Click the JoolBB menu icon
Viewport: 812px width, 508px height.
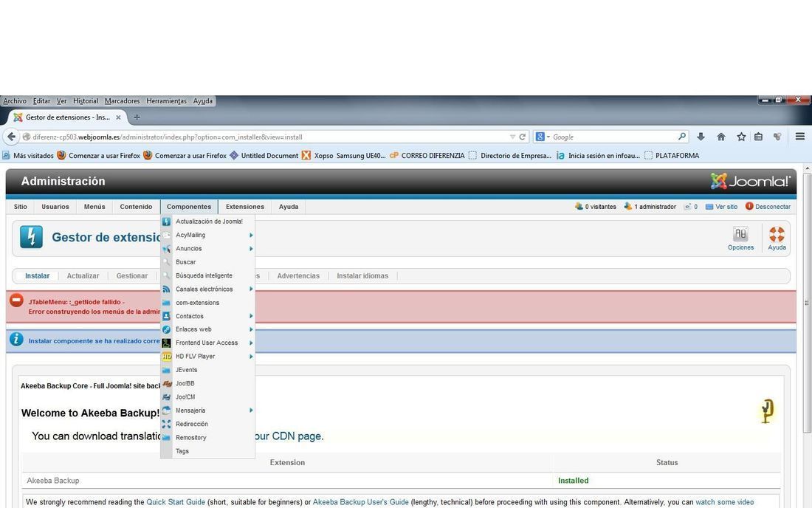coord(166,383)
